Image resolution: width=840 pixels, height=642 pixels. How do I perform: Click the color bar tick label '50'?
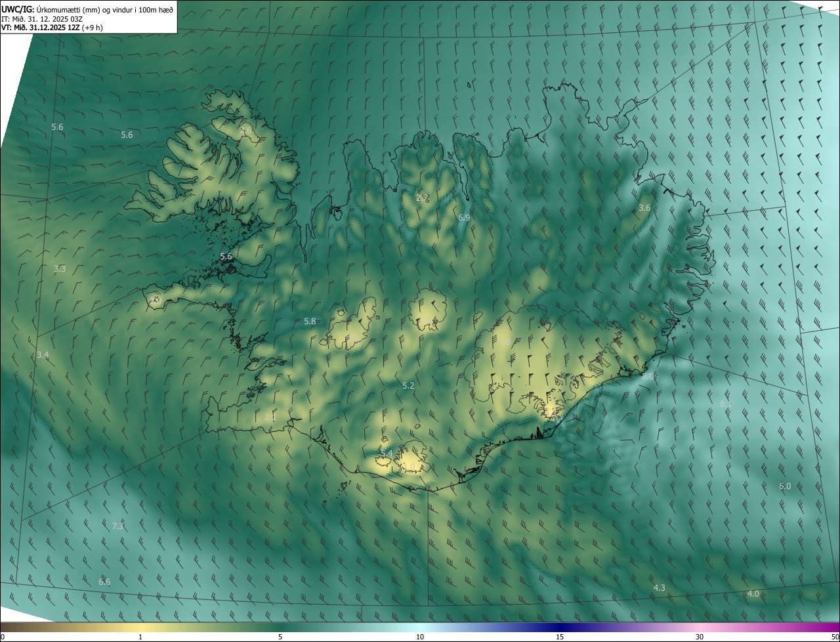click(834, 637)
